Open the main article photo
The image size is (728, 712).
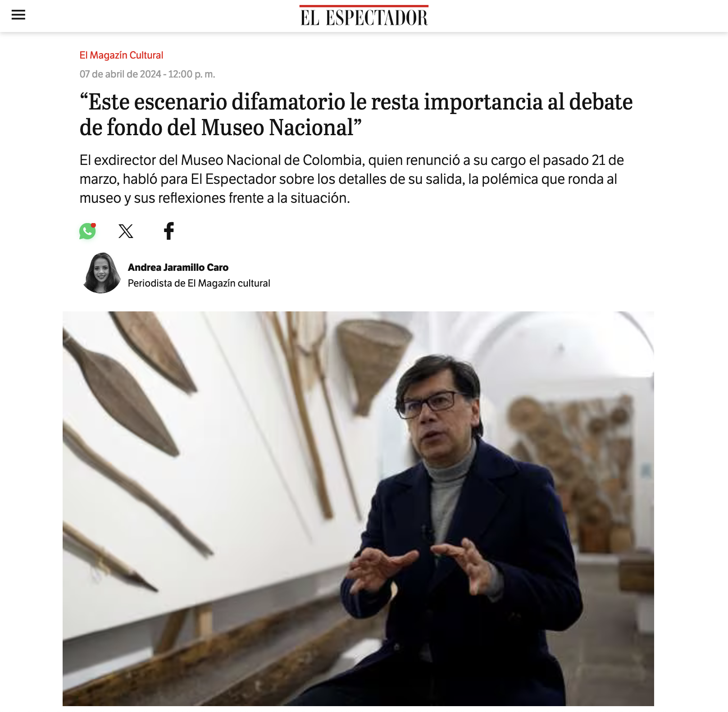coord(358,508)
